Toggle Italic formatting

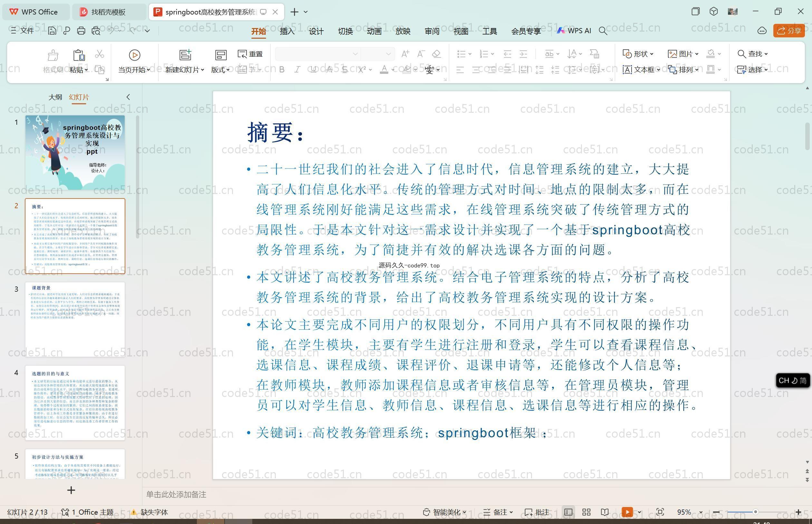tap(297, 69)
